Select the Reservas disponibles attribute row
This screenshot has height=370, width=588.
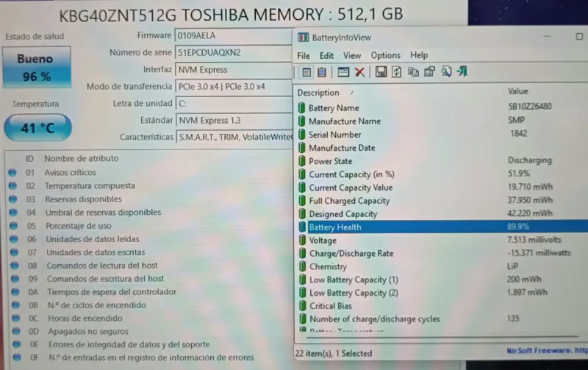click(149, 199)
